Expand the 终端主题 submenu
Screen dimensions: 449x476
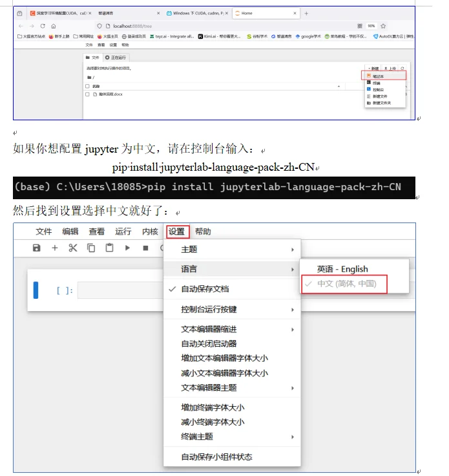[232, 437]
